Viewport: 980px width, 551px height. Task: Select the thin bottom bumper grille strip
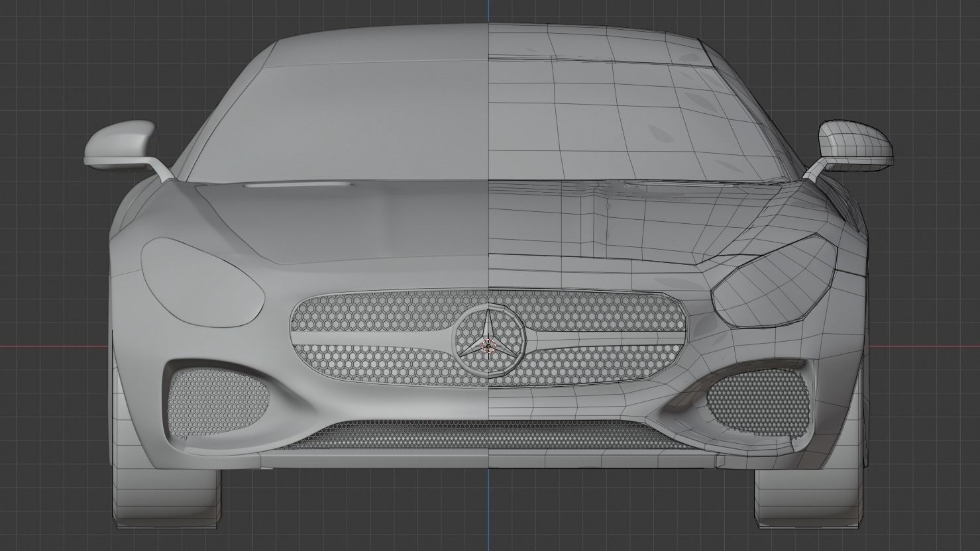tap(488, 436)
